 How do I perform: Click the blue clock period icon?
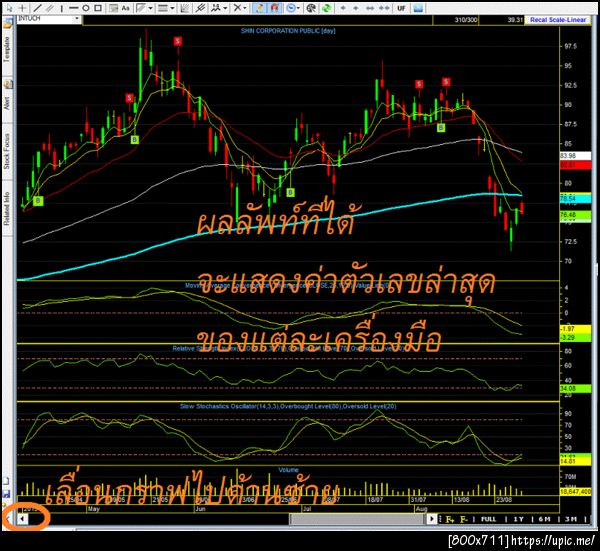click(291, 8)
